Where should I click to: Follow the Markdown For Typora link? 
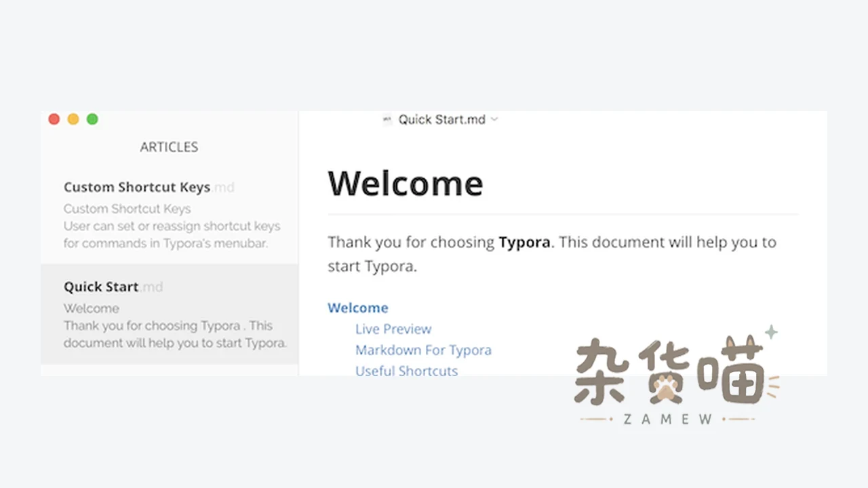pos(423,350)
